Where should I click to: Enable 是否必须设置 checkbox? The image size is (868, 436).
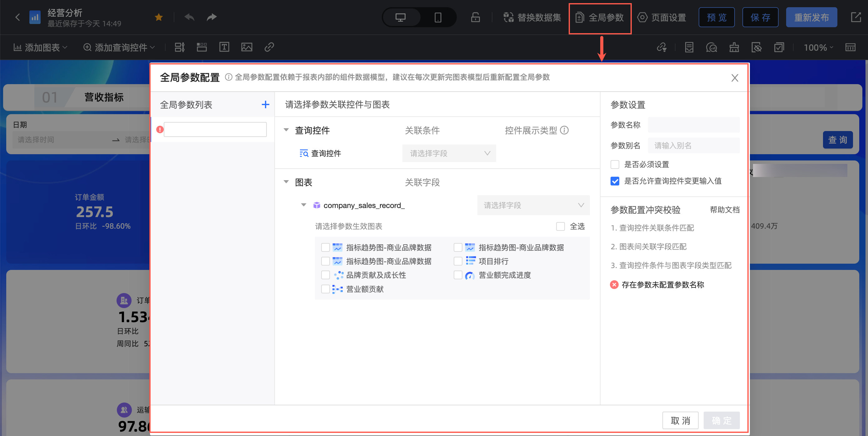click(x=615, y=165)
